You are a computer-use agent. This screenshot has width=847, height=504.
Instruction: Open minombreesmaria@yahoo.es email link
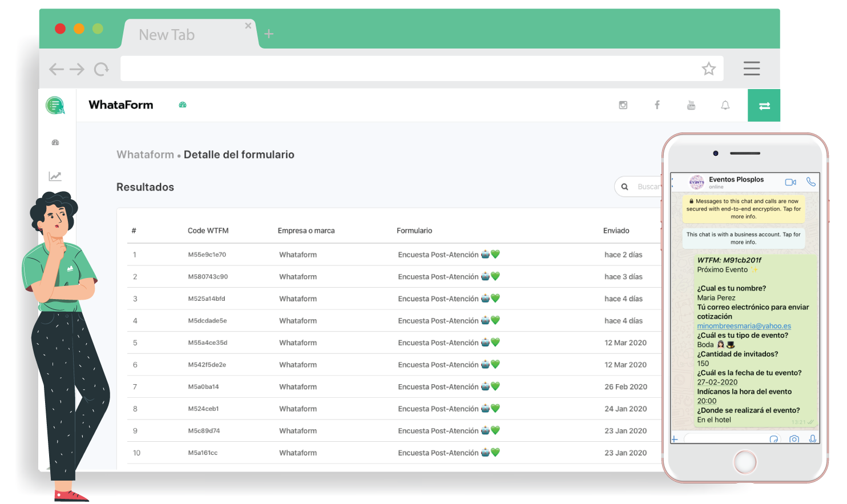[744, 326]
